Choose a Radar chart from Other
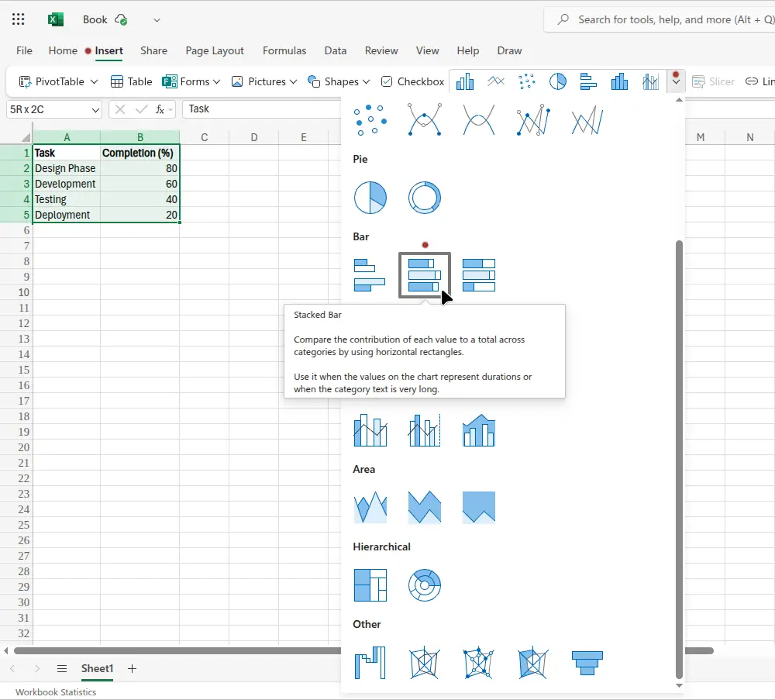 425,663
